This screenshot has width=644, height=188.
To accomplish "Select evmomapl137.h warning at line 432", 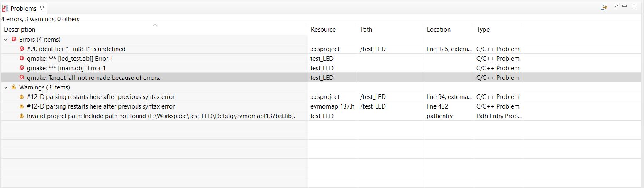I will (x=322, y=106).
